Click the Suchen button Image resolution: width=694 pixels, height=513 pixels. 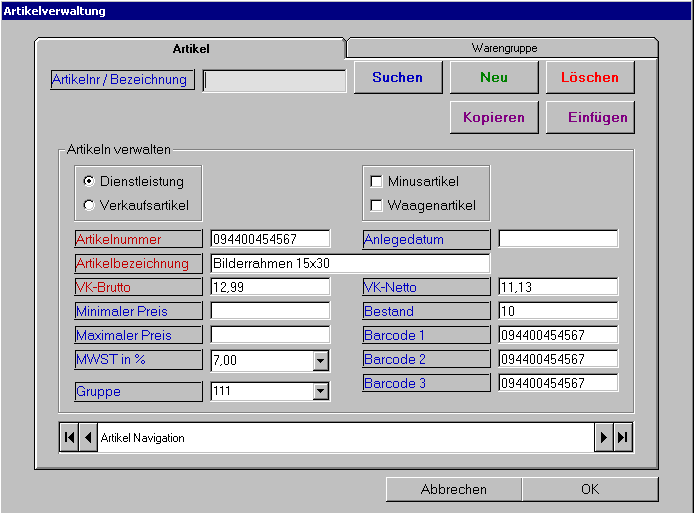[397, 77]
